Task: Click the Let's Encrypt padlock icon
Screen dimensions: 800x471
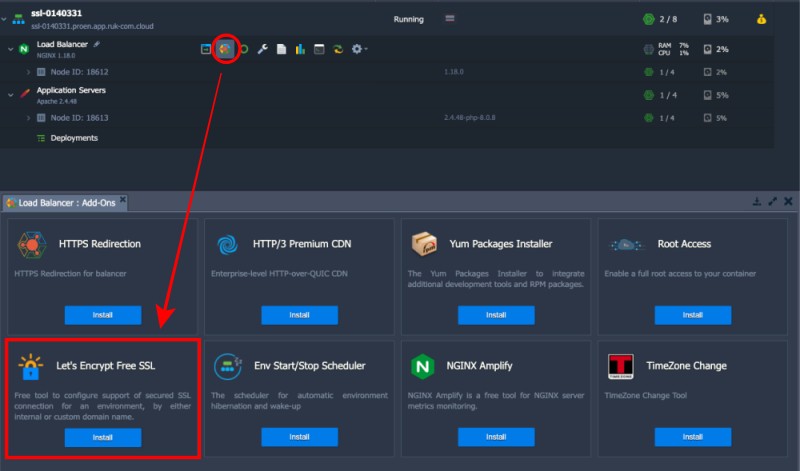Action: coord(31,366)
